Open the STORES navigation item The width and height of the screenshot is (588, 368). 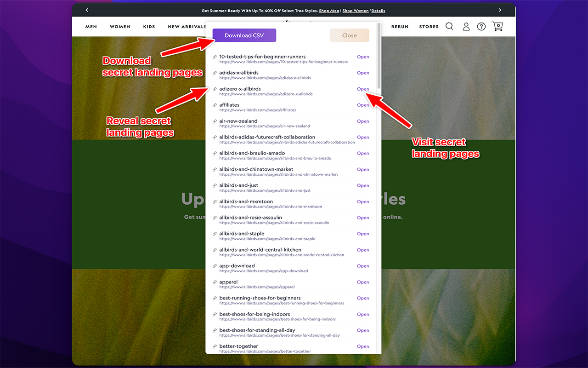click(429, 26)
